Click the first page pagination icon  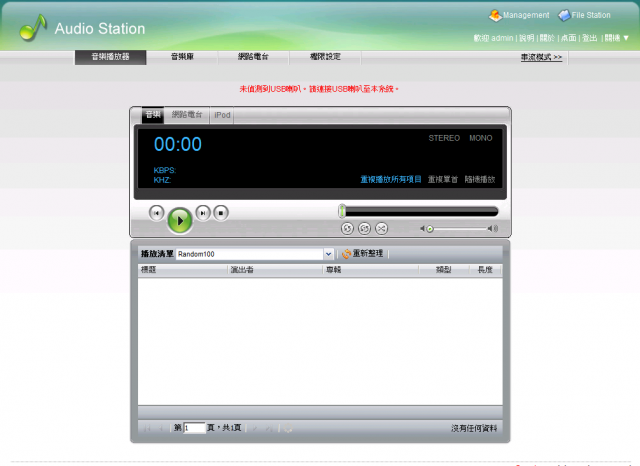tap(147, 428)
